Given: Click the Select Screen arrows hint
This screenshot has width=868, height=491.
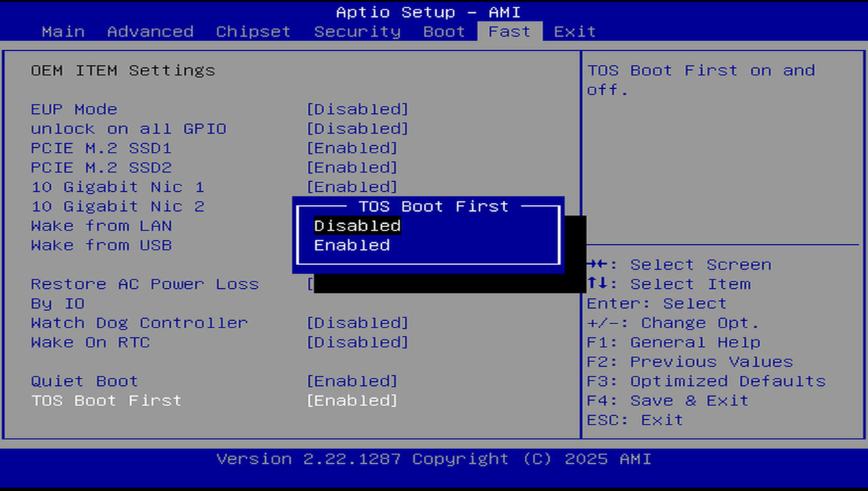Looking at the screenshot, I should tap(679, 264).
